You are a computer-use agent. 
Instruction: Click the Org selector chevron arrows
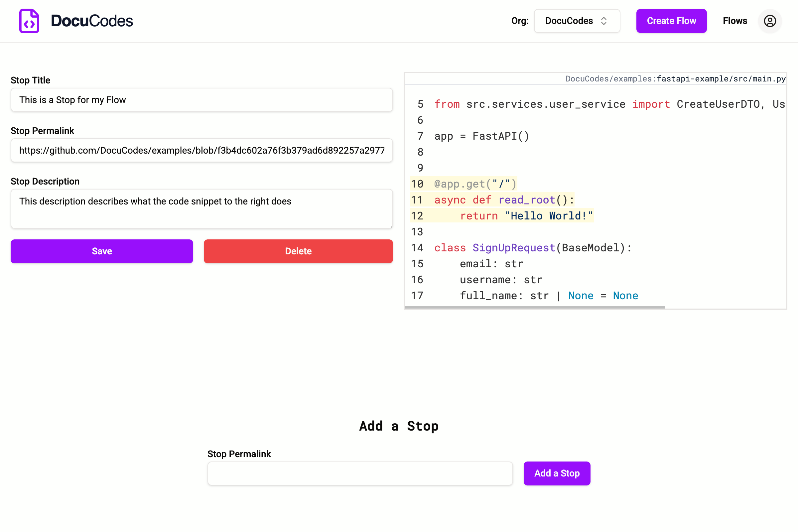(603, 21)
